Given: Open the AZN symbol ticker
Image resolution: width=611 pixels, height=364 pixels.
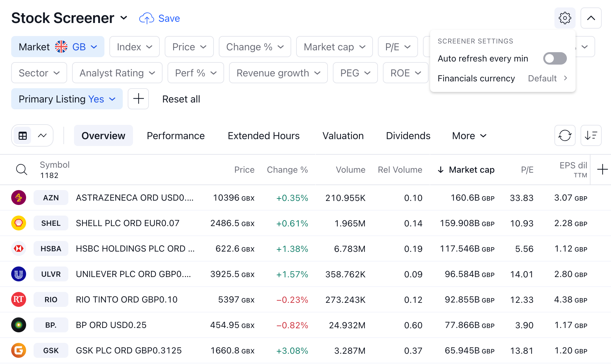Looking at the screenshot, I should tap(51, 198).
